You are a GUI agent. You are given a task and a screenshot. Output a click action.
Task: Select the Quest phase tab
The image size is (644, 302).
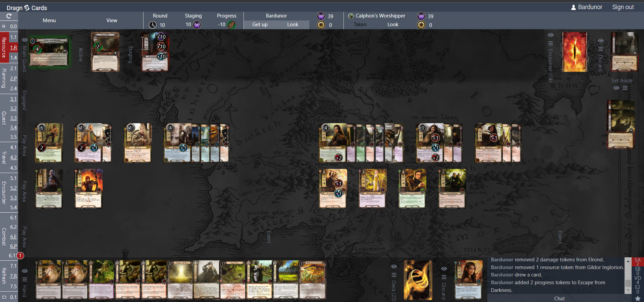pos(4,118)
